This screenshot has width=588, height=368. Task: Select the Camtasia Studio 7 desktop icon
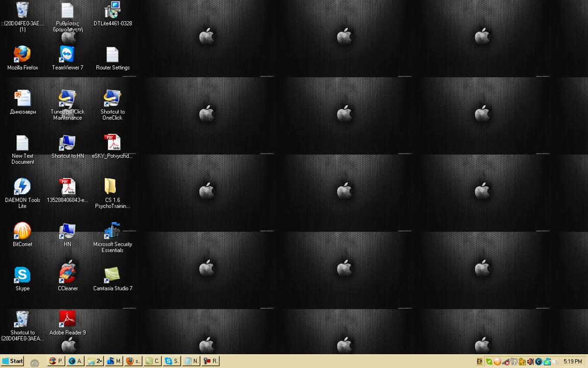pos(112,275)
